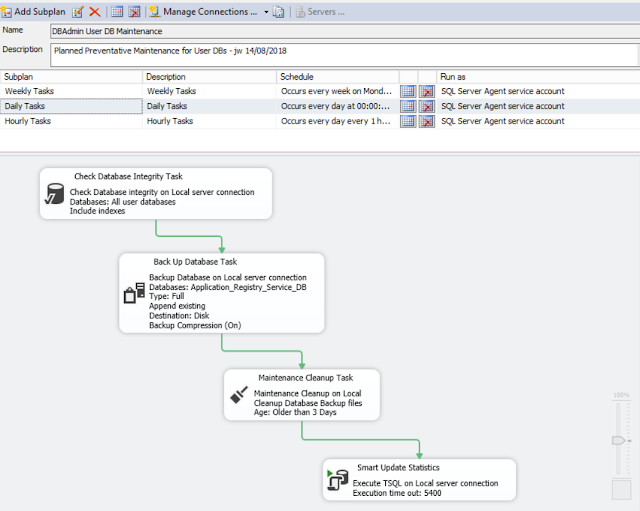Click the Check Database Integrity task icon
This screenshot has height=511, width=640.
coord(54,193)
